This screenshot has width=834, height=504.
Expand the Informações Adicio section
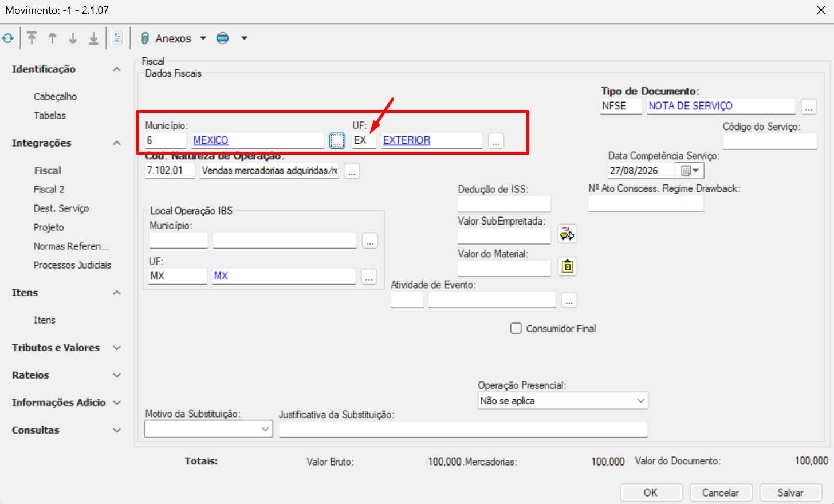coord(117,403)
